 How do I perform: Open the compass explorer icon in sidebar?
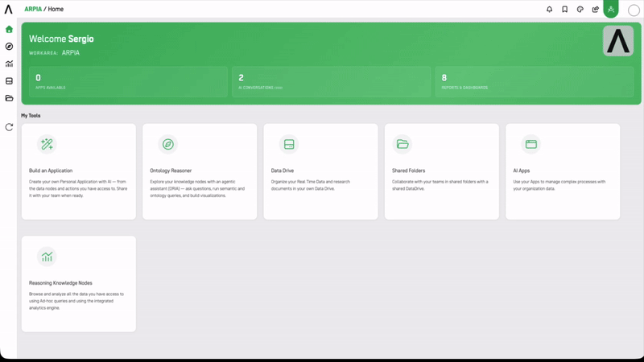pyautogui.click(x=9, y=47)
